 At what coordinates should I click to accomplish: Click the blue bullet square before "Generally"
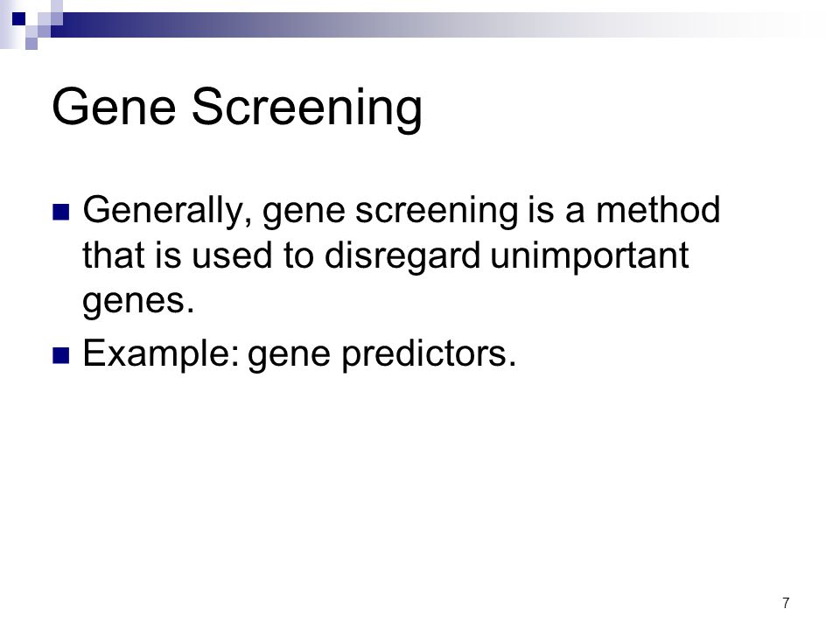pos(61,212)
